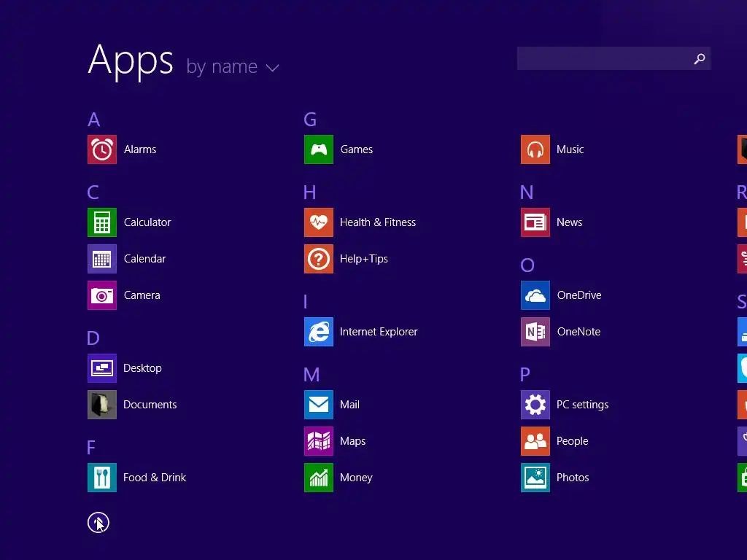Click the 'M' letter group header

coord(311,375)
